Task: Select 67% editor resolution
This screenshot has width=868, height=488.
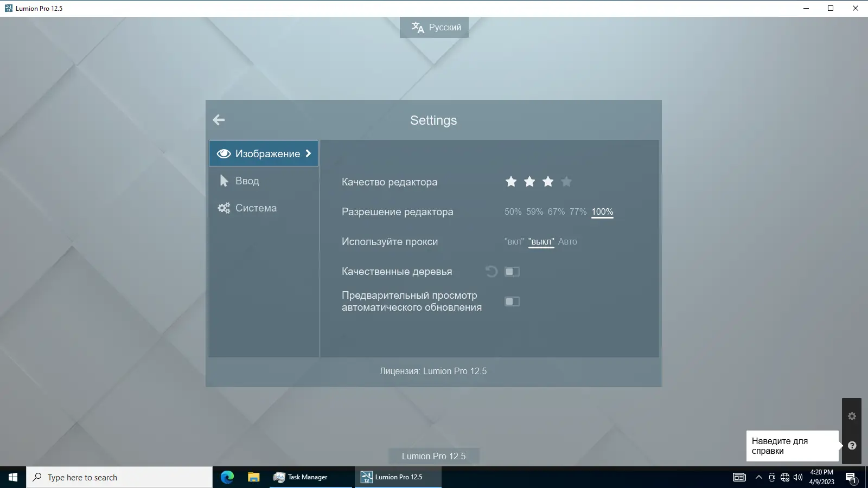Action: coord(555,212)
